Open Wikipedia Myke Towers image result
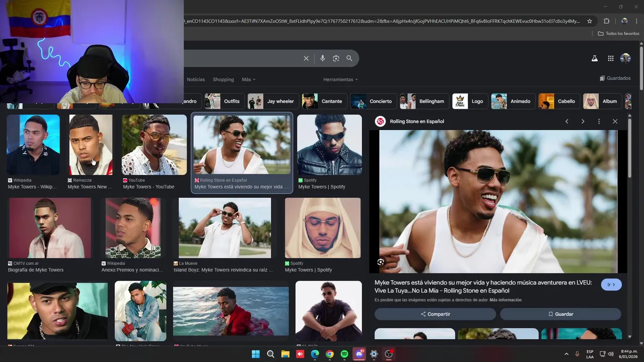This screenshot has height=362, width=644. pyautogui.click(x=33, y=145)
